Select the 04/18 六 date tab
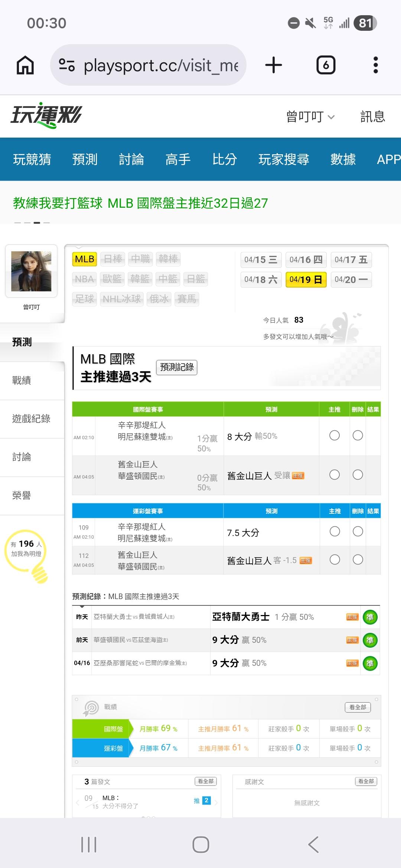The image size is (401, 868). coord(261,280)
